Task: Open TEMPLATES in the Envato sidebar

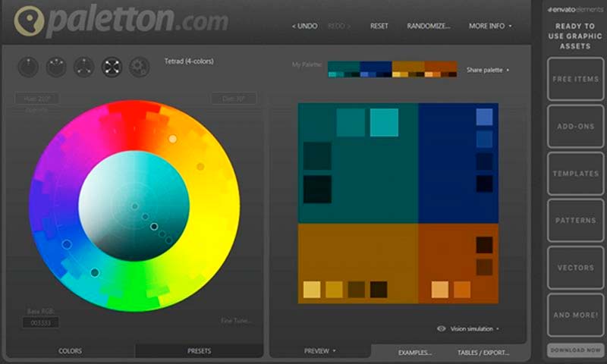Action: [x=576, y=174]
